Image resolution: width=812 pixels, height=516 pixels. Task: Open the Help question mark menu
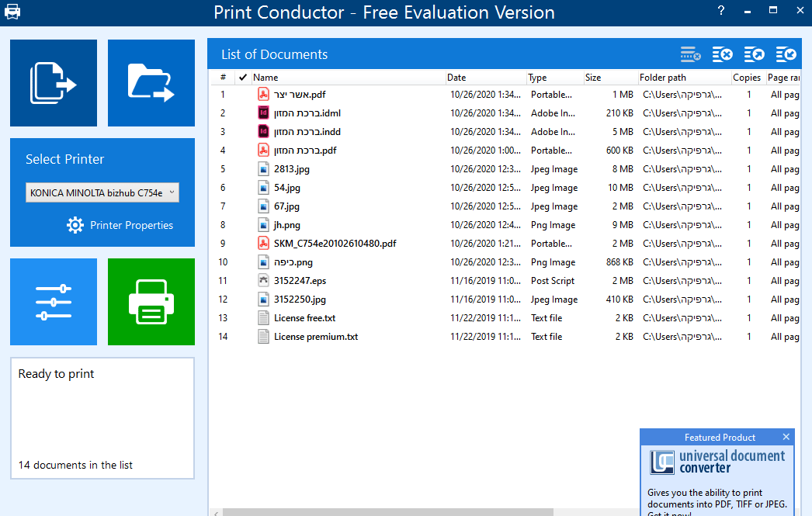click(721, 11)
